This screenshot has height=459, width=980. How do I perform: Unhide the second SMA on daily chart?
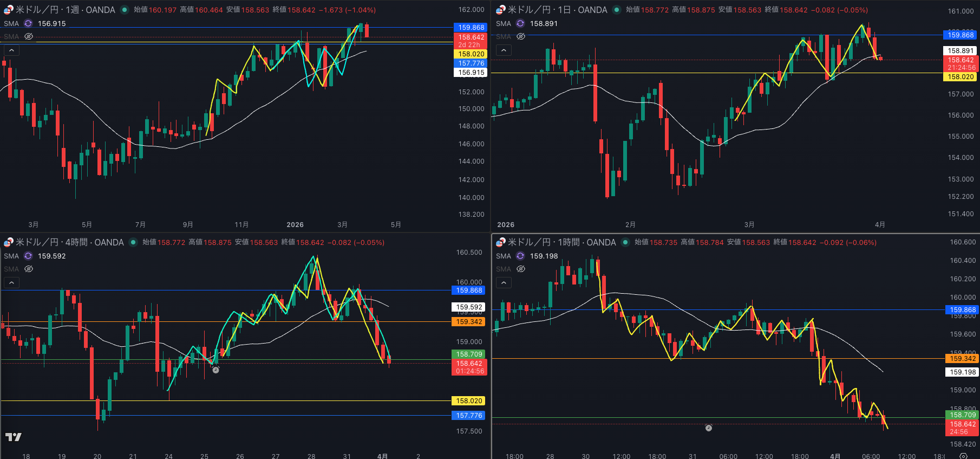521,36
